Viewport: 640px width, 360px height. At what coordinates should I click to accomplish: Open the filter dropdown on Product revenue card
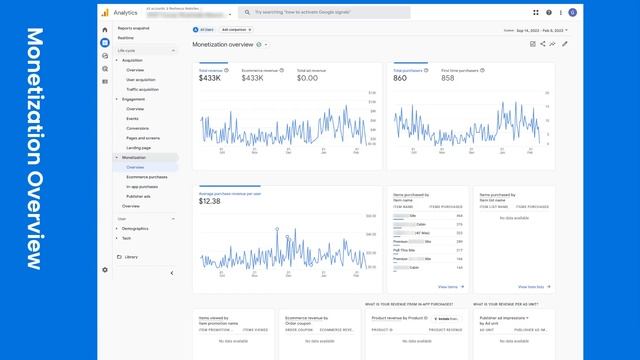pos(446,319)
